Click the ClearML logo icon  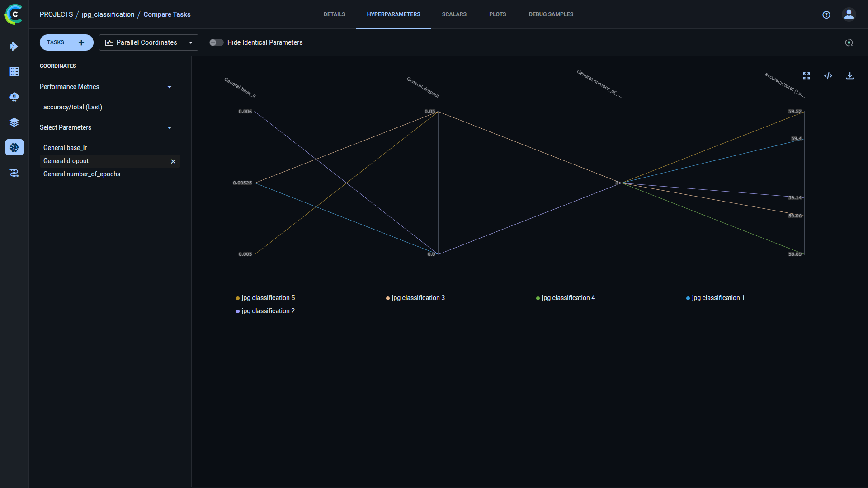click(x=14, y=14)
